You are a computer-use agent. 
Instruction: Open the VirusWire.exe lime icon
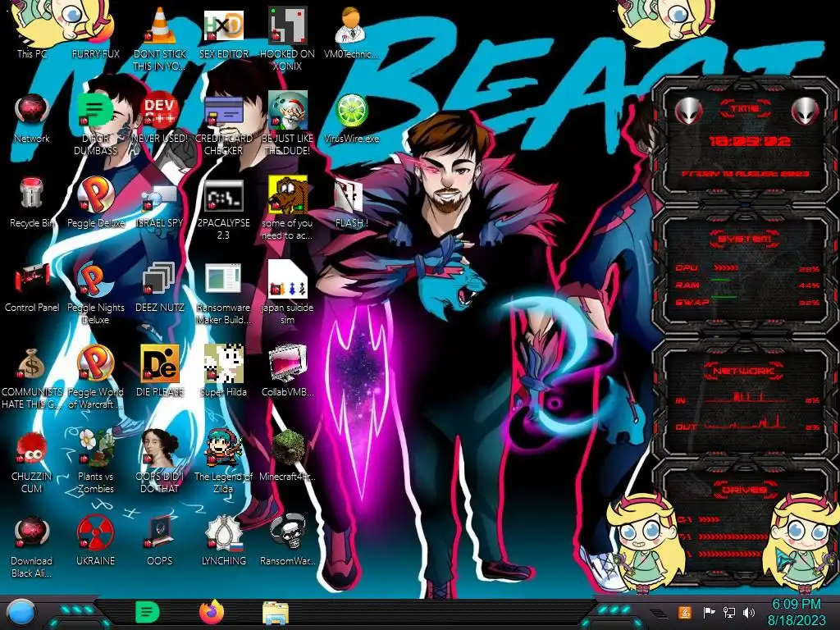351,116
